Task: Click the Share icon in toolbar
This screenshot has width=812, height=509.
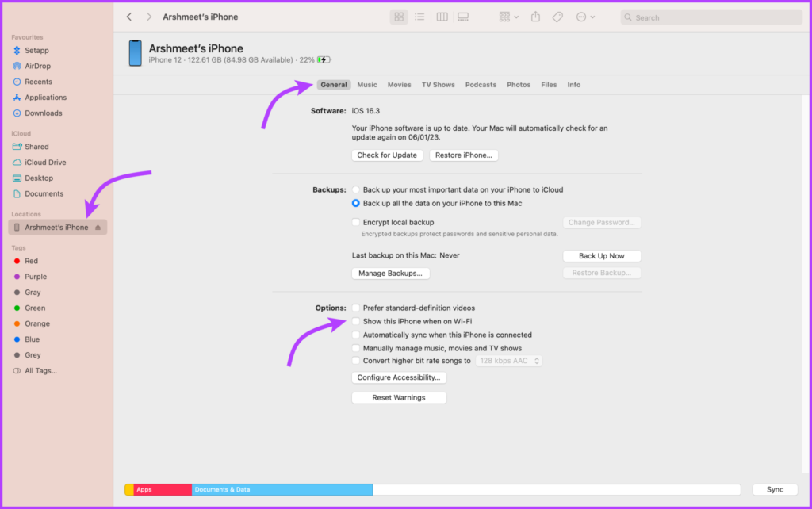Action: [x=535, y=17]
